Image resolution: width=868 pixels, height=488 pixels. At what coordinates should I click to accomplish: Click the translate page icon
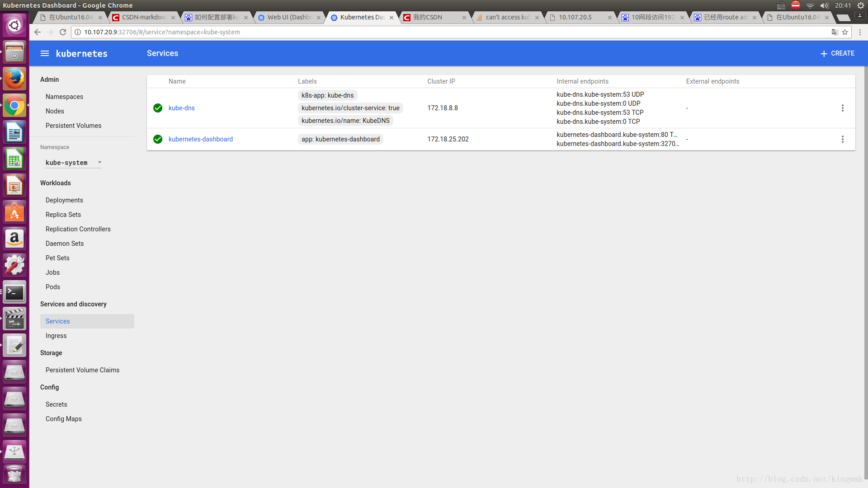[835, 32]
